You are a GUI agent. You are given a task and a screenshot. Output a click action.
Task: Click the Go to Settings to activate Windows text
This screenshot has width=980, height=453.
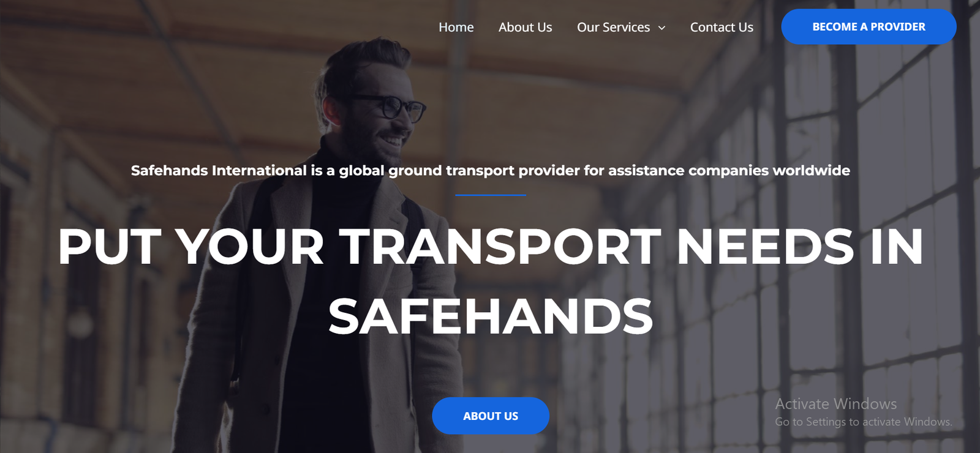(x=863, y=422)
